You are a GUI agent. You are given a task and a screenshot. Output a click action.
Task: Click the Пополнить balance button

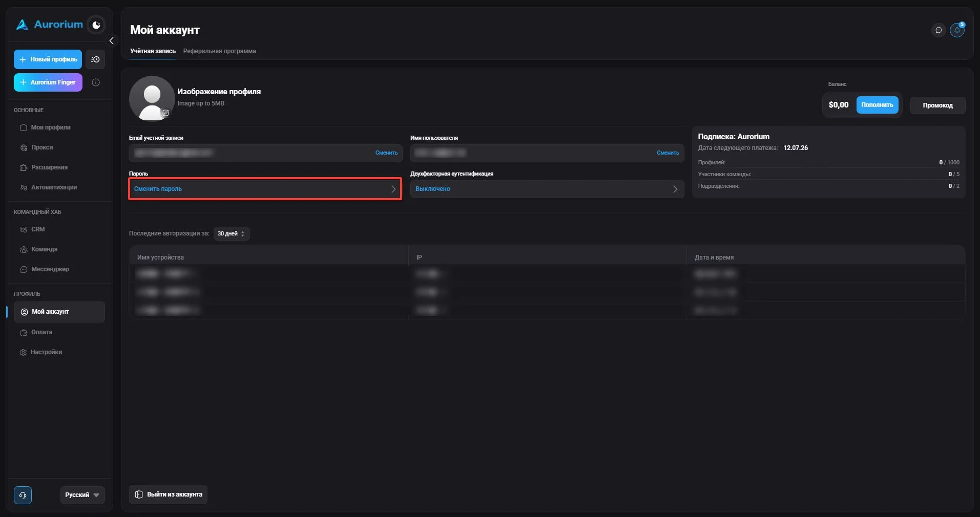click(877, 105)
